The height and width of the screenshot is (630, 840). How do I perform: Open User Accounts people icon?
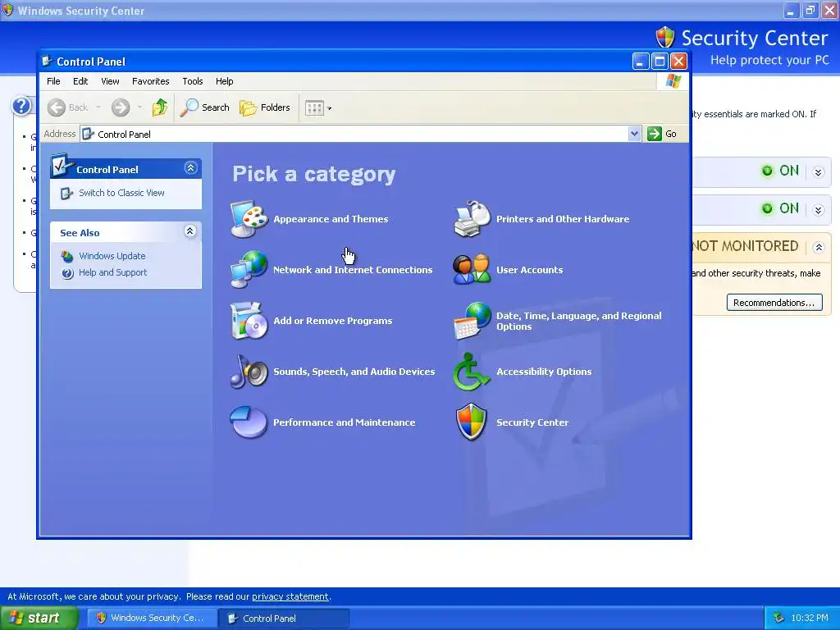(472, 269)
